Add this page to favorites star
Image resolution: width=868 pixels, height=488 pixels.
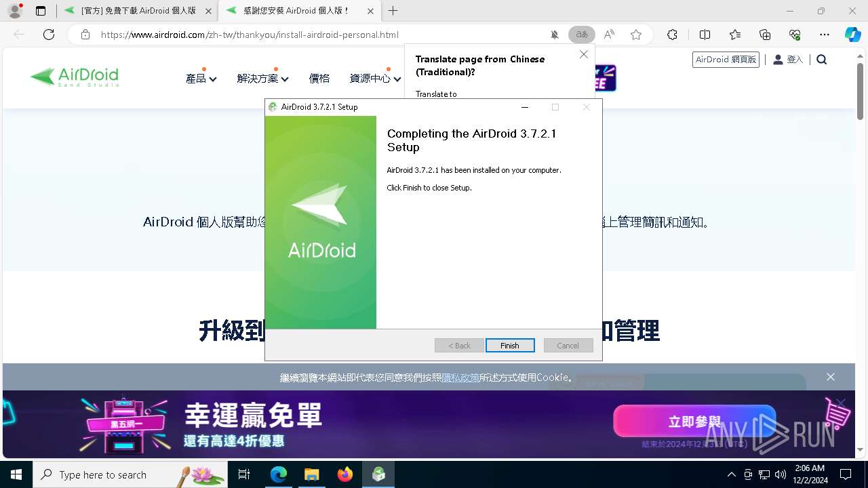click(636, 35)
